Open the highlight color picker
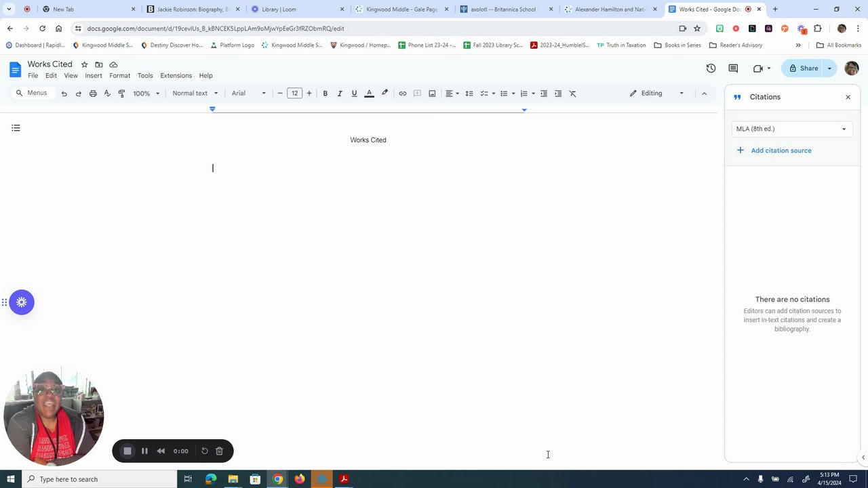Image resolution: width=868 pixels, height=488 pixels. point(384,94)
